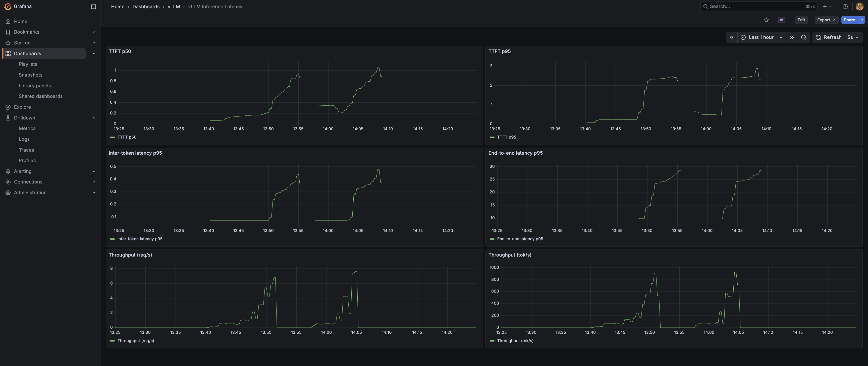The image size is (868, 366).
Task: Select Metrics under Drilldown section
Action: coord(27,128)
